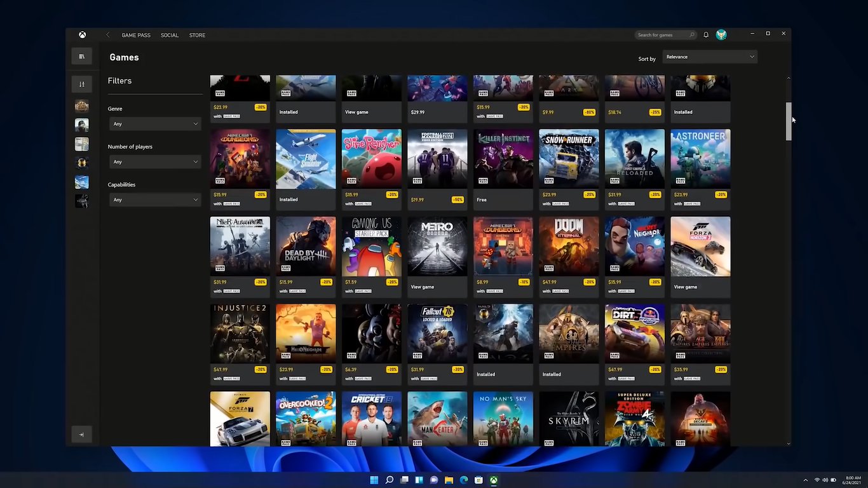This screenshot has height=488, width=868.
Task: Expand the Genre filter dropdown
Action: tap(155, 123)
